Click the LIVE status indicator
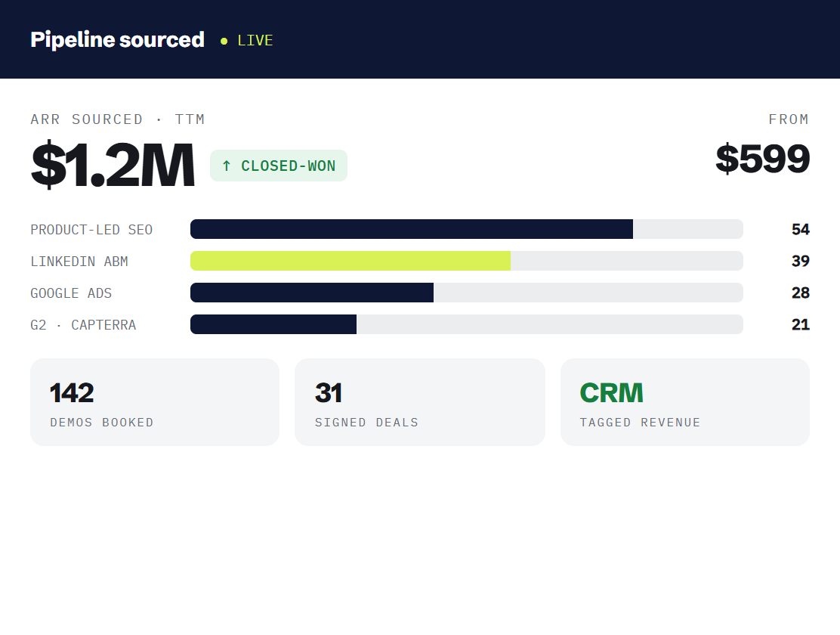Viewport: 840px width, 635px height. (x=247, y=41)
